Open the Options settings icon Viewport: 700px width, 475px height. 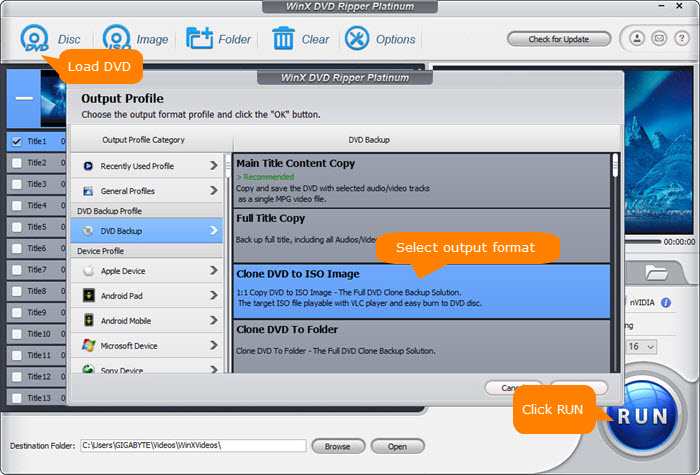357,40
